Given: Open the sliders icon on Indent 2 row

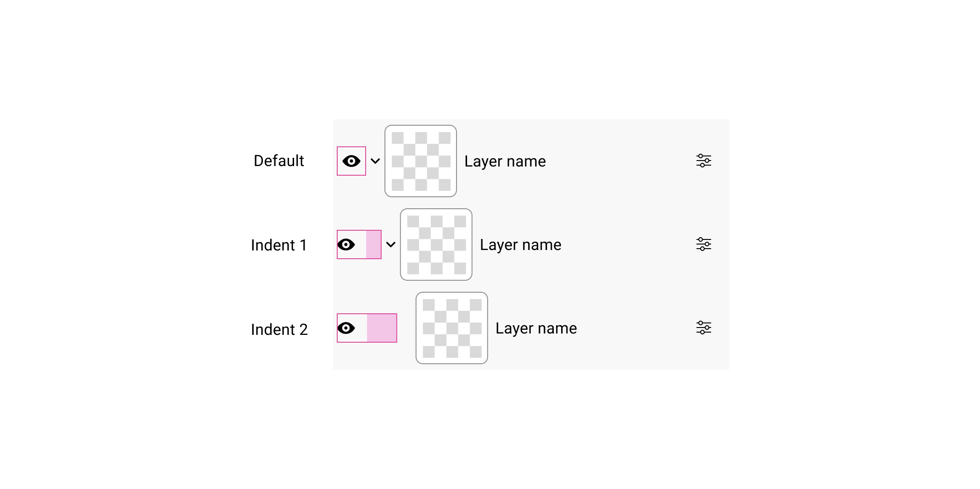Looking at the screenshot, I should (x=703, y=328).
